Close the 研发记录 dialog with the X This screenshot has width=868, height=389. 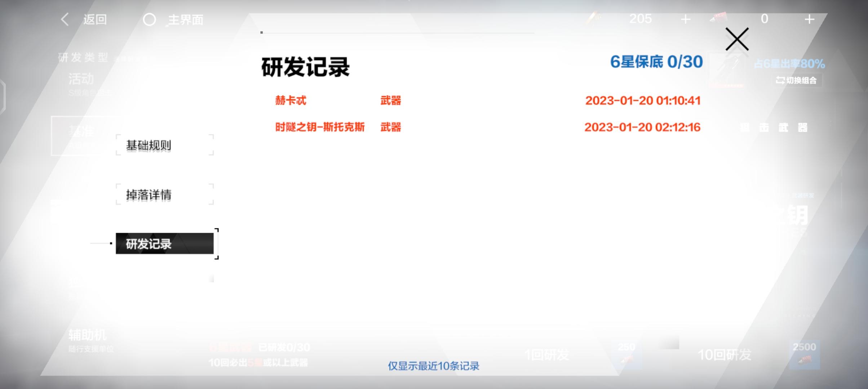click(x=737, y=39)
